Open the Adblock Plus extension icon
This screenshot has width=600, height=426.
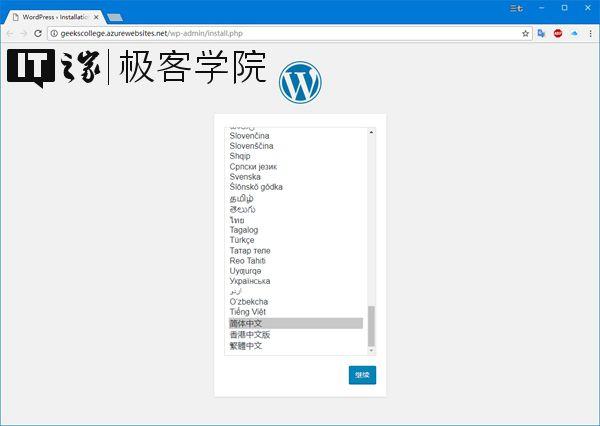(x=558, y=34)
